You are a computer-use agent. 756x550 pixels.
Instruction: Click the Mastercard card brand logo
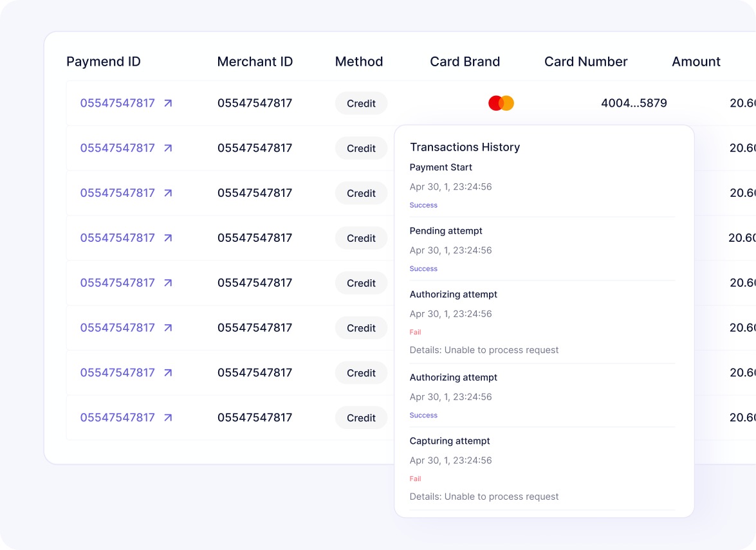click(x=501, y=102)
